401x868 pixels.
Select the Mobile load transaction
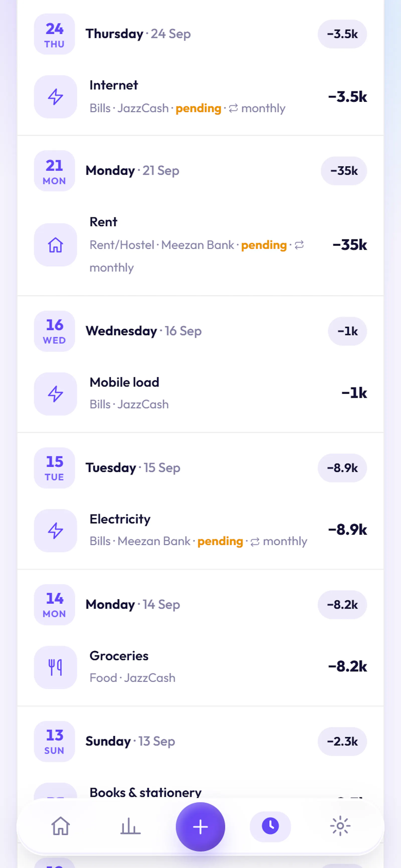click(x=200, y=394)
